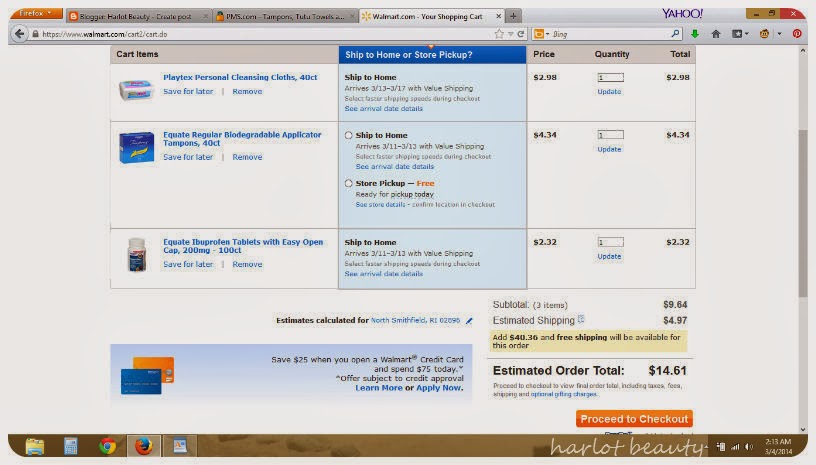Open Equate Regular Biodegradable Tampons link

(x=242, y=139)
